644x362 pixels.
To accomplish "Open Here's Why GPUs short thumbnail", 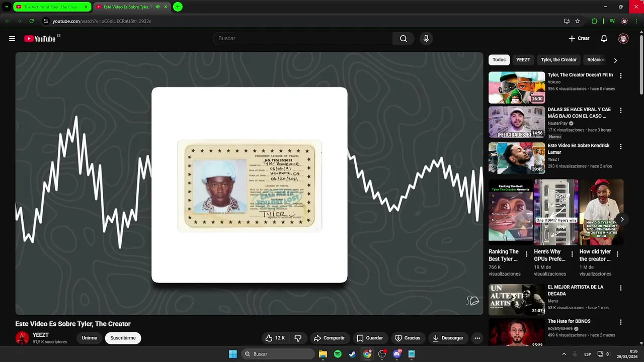I will [556, 212].
